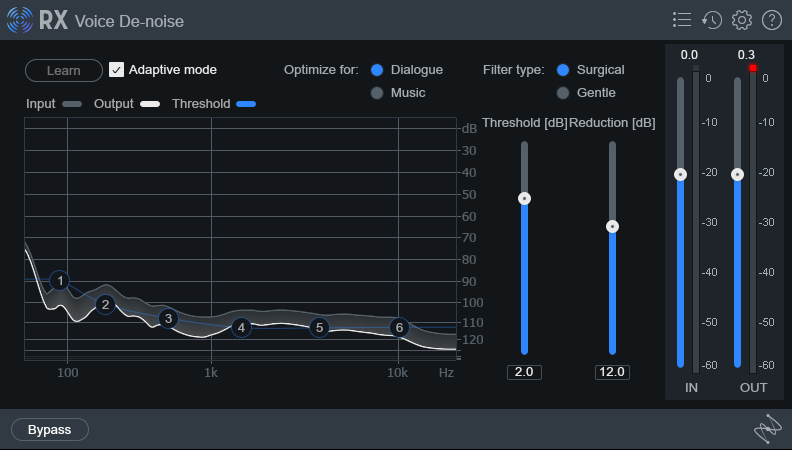Click the iZotope logo in bottom corner
The image size is (792, 450).
(766, 430)
